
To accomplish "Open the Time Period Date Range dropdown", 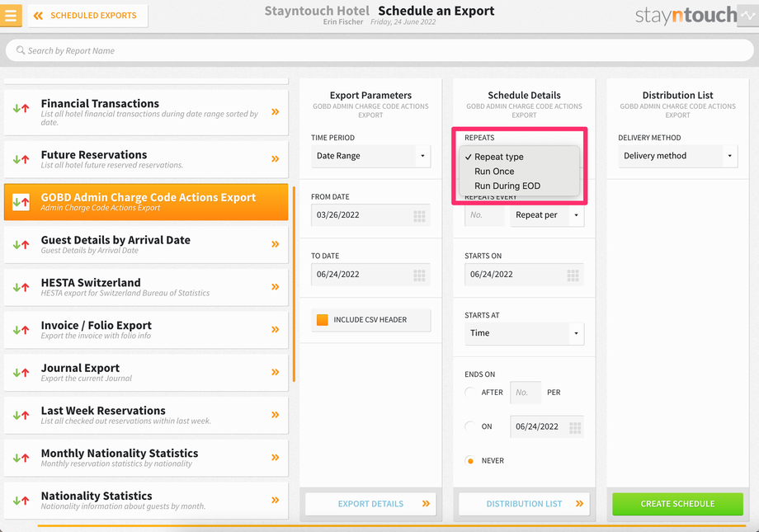I will [x=370, y=156].
